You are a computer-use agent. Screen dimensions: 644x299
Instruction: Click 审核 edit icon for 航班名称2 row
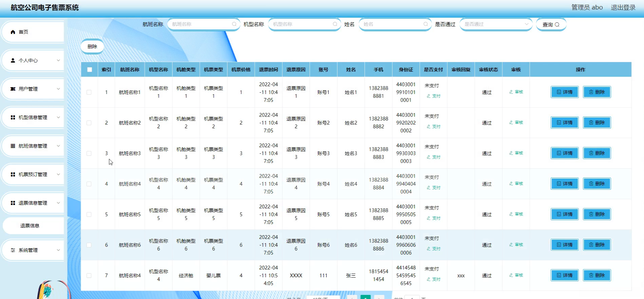click(511, 123)
